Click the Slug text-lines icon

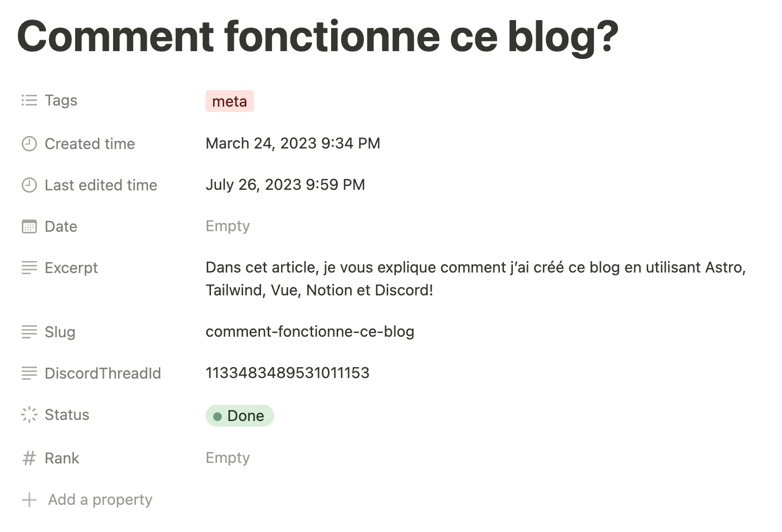point(29,332)
